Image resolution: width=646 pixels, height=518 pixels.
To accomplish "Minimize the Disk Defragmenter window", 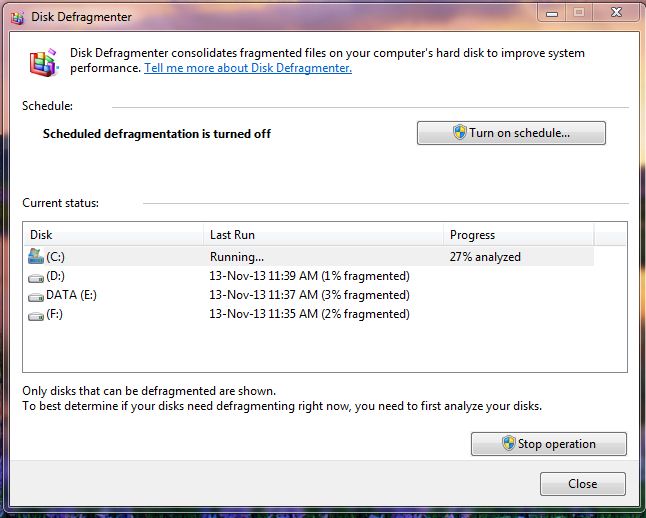I will (x=552, y=13).
